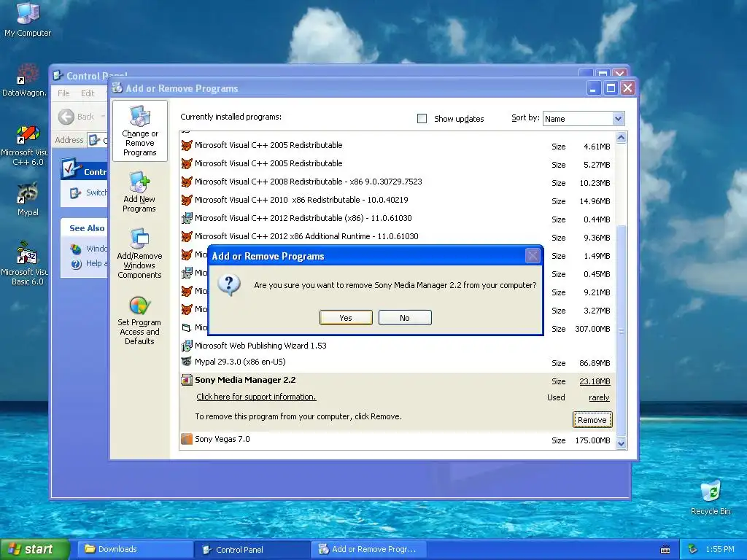The height and width of the screenshot is (560, 747).
Task: Minimize the Add or Remove Programs window
Action: [x=594, y=88]
